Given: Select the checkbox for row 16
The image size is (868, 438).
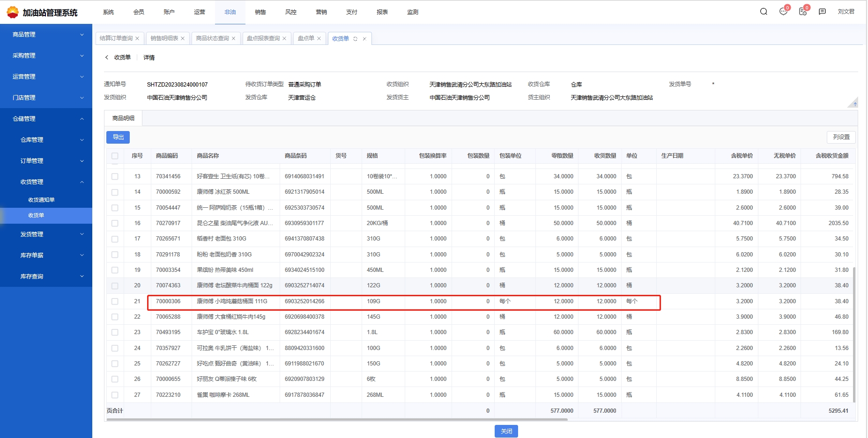Looking at the screenshot, I should click(x=115, y=223).
